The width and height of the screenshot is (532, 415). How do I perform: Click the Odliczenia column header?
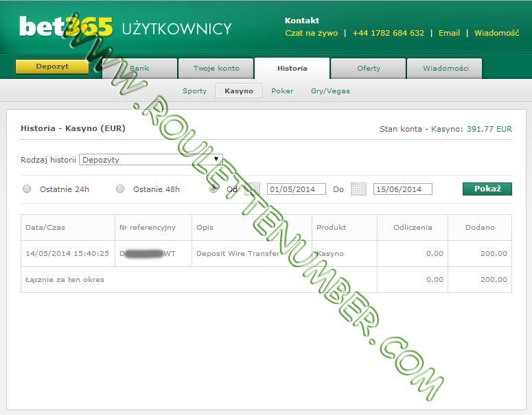pyautogui.click(x=413, y=228)
